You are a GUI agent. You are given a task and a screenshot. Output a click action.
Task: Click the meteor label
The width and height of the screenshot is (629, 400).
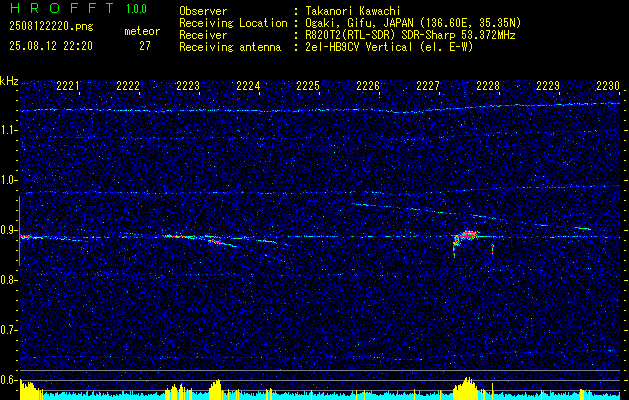point(142,31)
